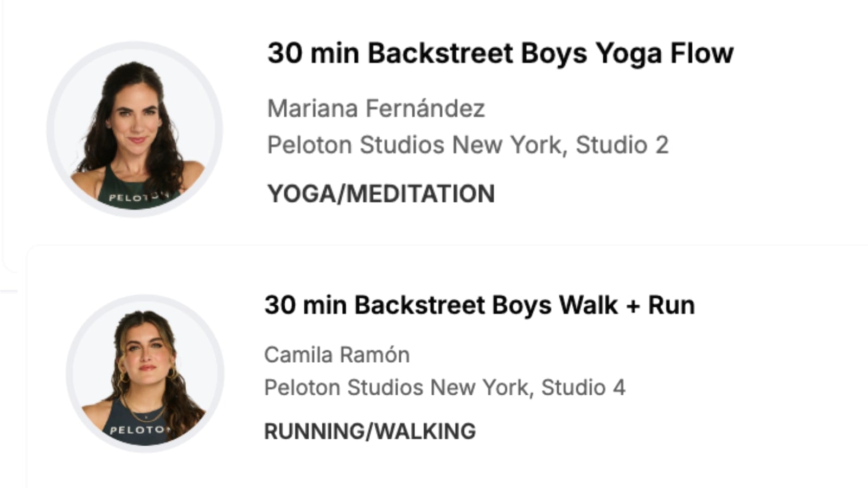Viewport: 868px width, 488px height.
Task: Open the 30 min Backstreet Boys Yoga Flow class
Action: pyautogui.click(x=500, y=53)
